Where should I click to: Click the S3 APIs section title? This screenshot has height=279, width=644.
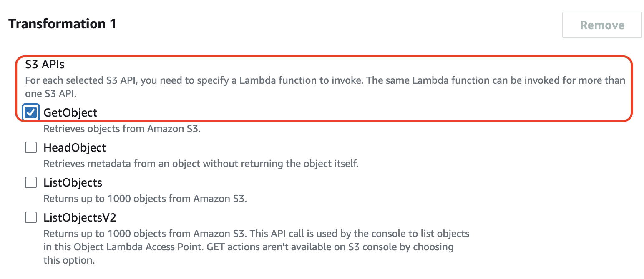(45, 65)
